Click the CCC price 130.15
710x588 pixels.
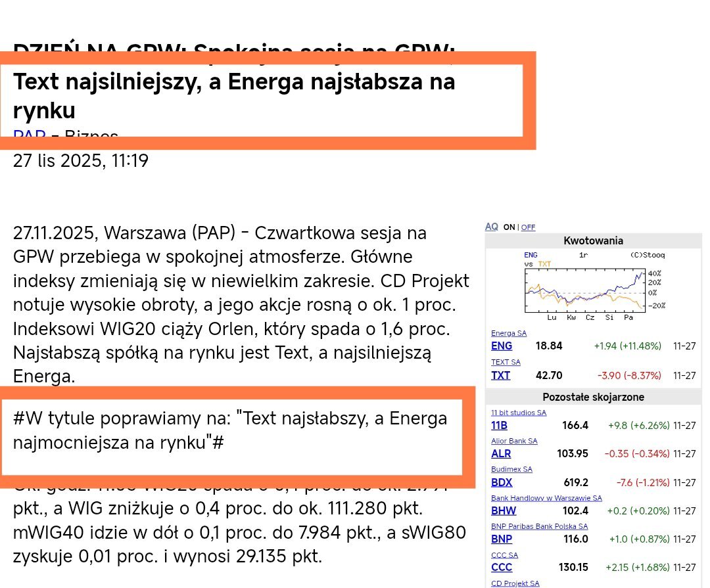pyautogui.click(x=573, y=567)
